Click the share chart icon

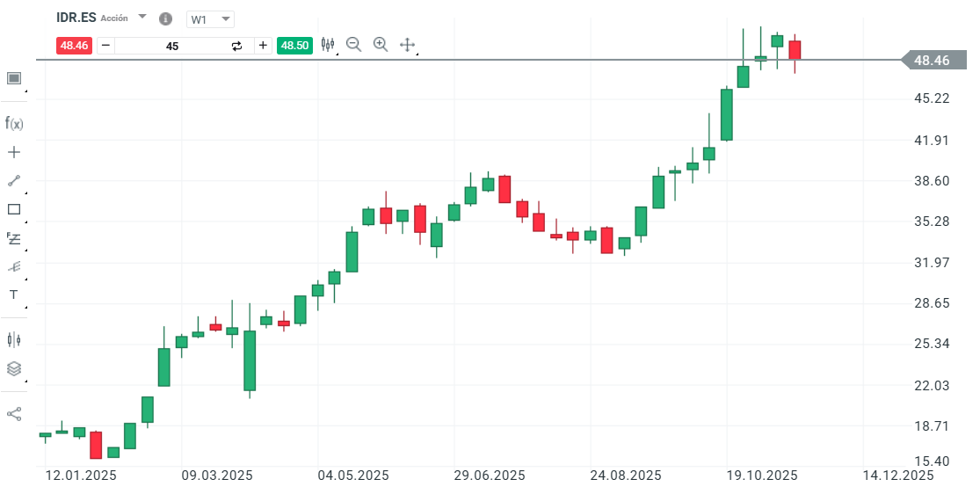click(x=14, y=413)
